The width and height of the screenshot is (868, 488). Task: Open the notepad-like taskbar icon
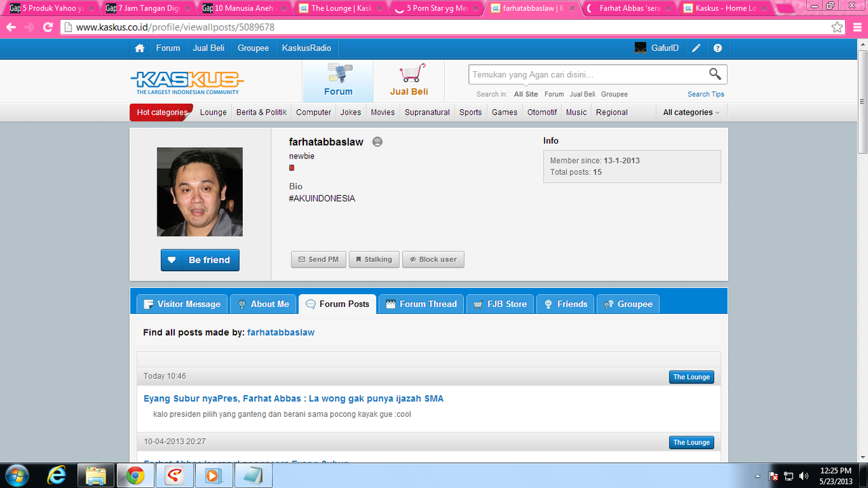[252, 475]
